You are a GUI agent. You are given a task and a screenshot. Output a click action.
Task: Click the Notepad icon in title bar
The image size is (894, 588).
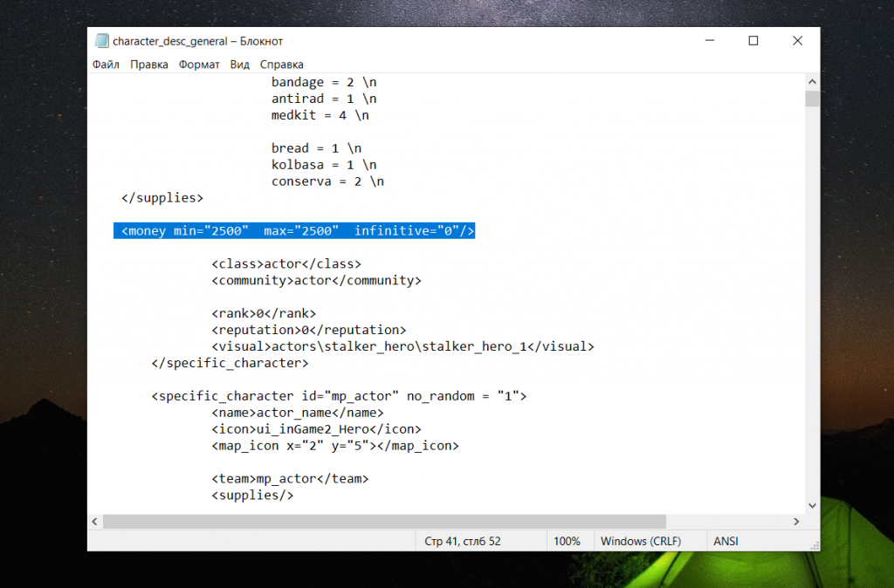(101, 40)
